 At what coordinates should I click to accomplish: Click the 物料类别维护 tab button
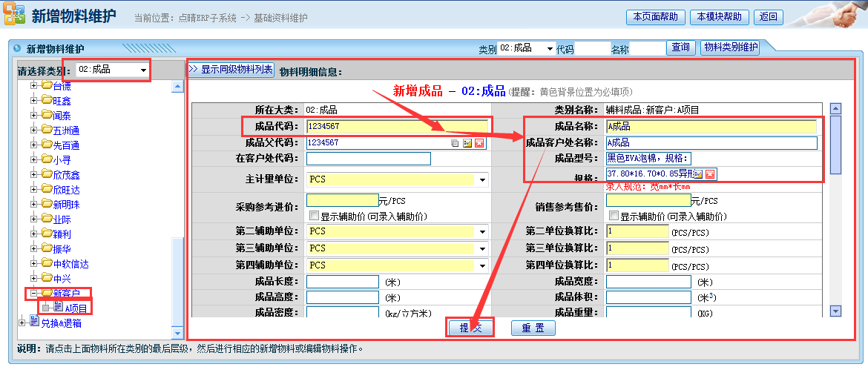pos(730,47)
